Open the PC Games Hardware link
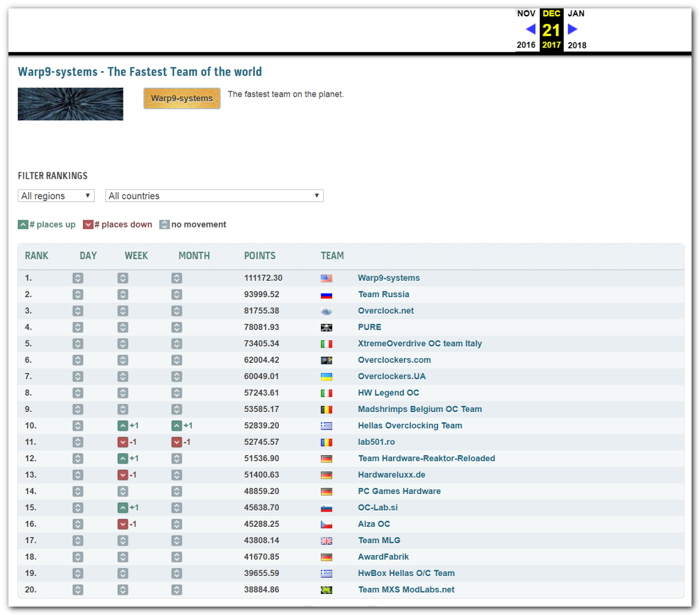This screenshot has width=700, height=615. click(x=399, y=491)
